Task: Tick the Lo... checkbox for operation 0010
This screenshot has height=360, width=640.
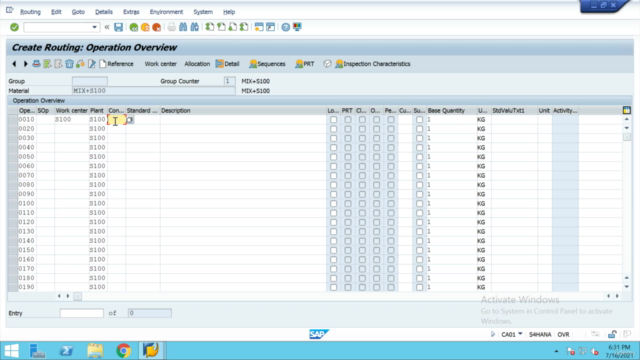Action: (x=333, y=120)
